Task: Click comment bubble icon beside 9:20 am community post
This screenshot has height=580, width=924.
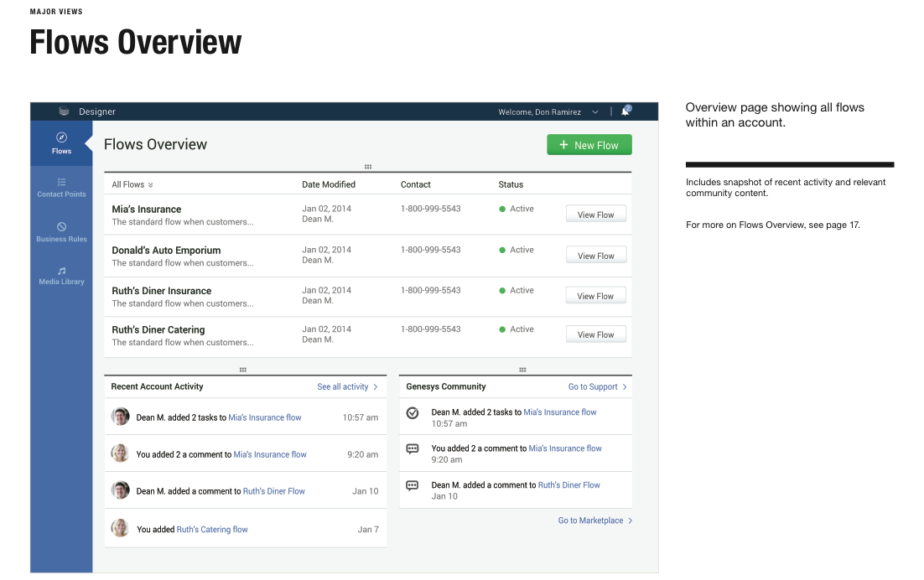Action: [x=413, y=449]
